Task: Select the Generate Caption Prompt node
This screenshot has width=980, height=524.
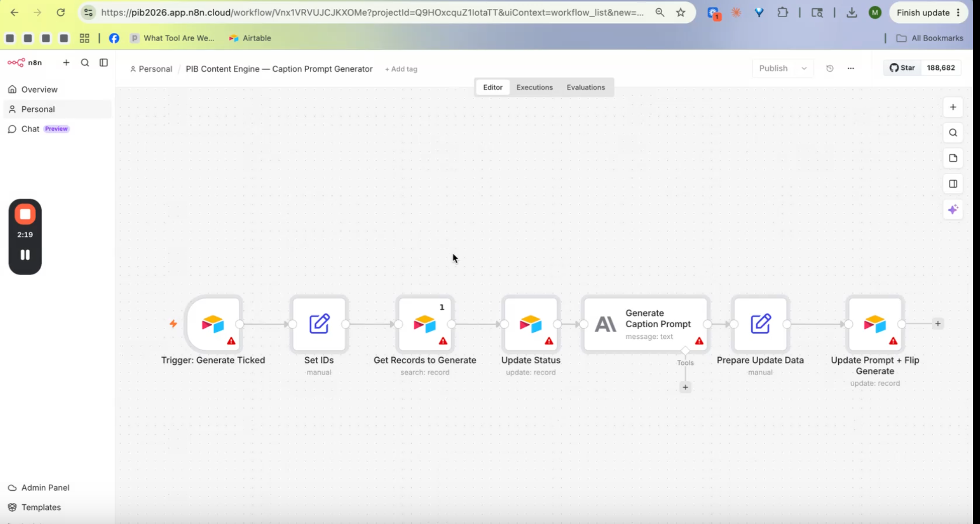Action: [645, 324]
